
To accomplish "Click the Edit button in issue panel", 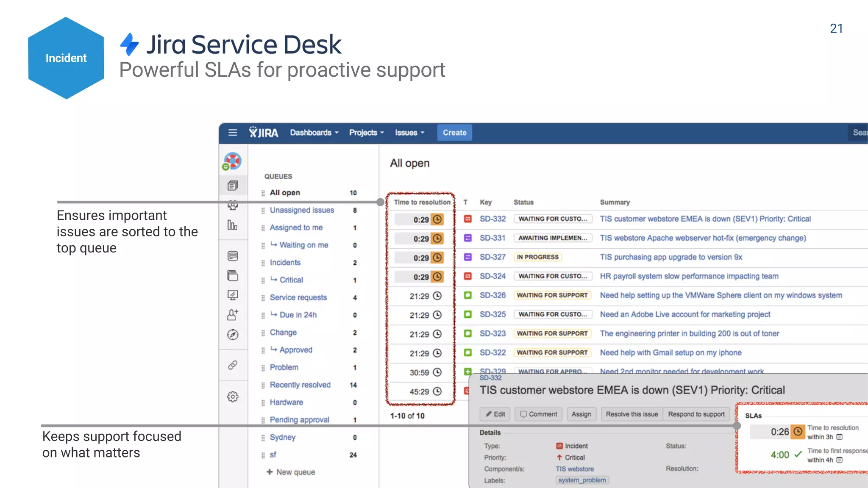I will 495,414.
